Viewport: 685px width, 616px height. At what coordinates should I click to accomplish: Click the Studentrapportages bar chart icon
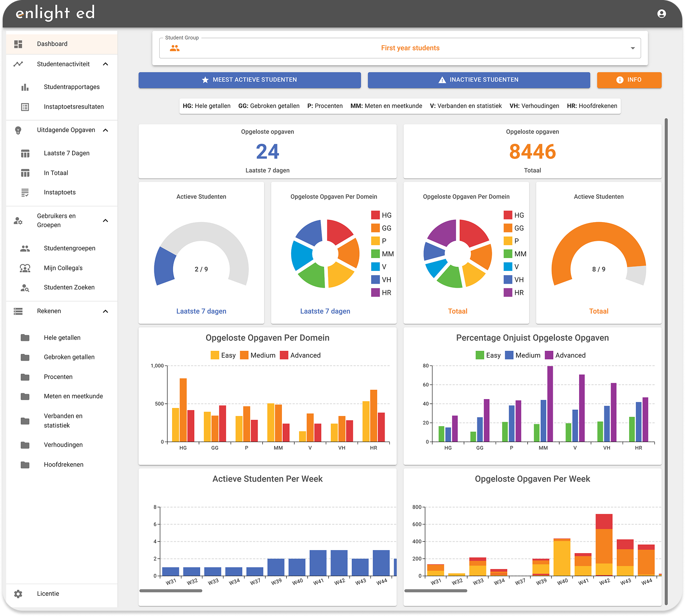point(25,87)
